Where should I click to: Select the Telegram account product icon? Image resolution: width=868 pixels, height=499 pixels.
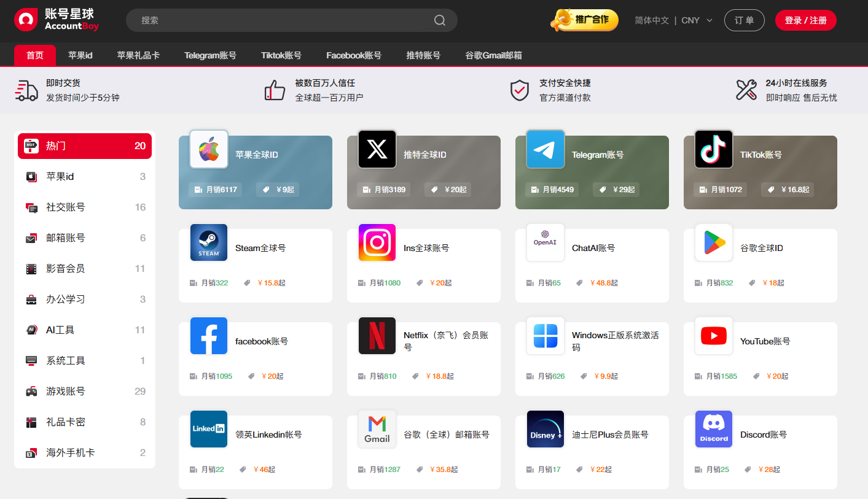[x=545, y=149]
